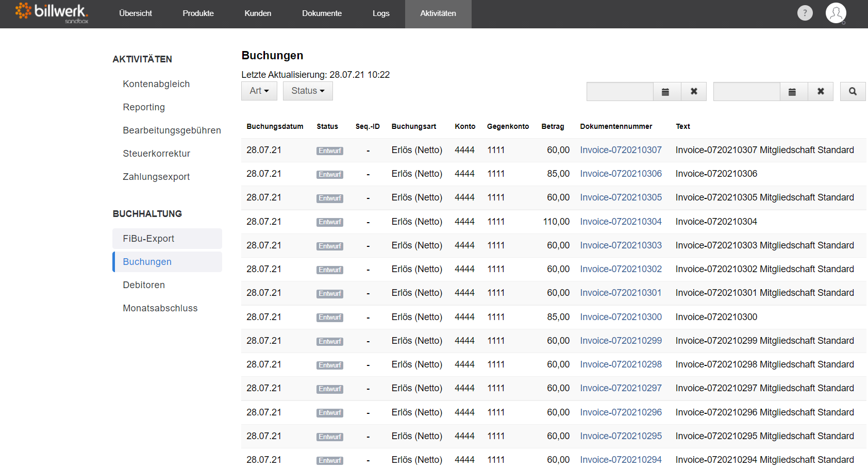The height and width of the screenshot is (468, 868).
Task: Expand the Art filter dropdown
Action: coord(259,91)
